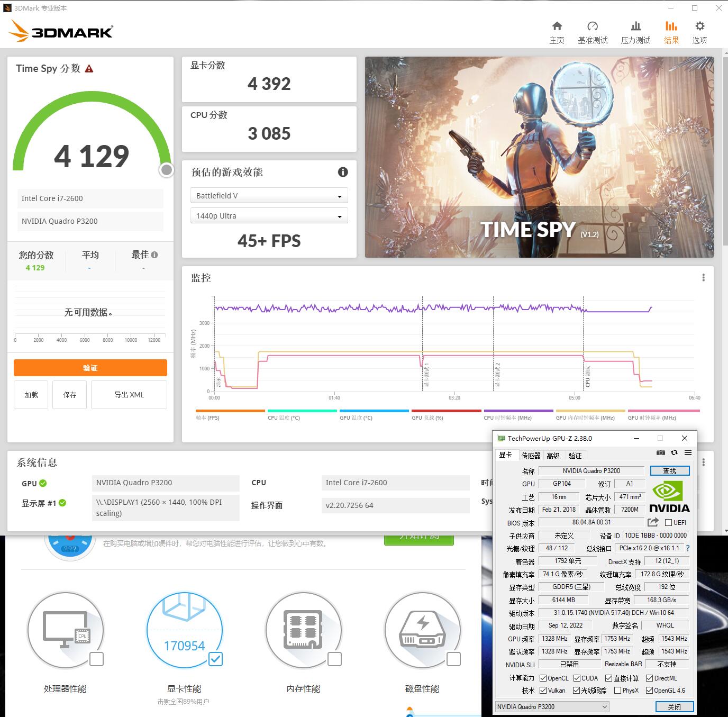
Task: Click the BIOS 版本 field 86.04.8A.00.31
Action: pos(592,522)
